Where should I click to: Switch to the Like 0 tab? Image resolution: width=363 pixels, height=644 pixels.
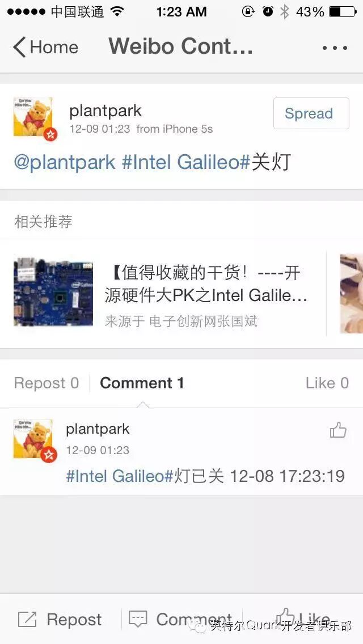(327, 383)
